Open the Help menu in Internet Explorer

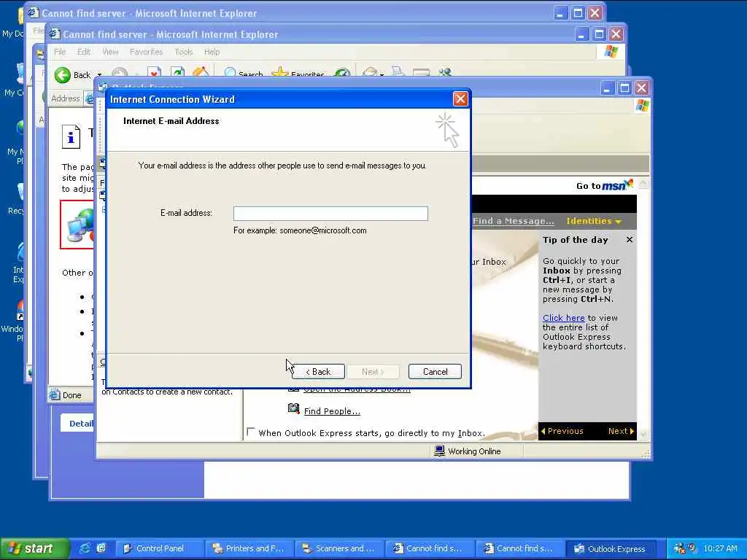point(212,52)
